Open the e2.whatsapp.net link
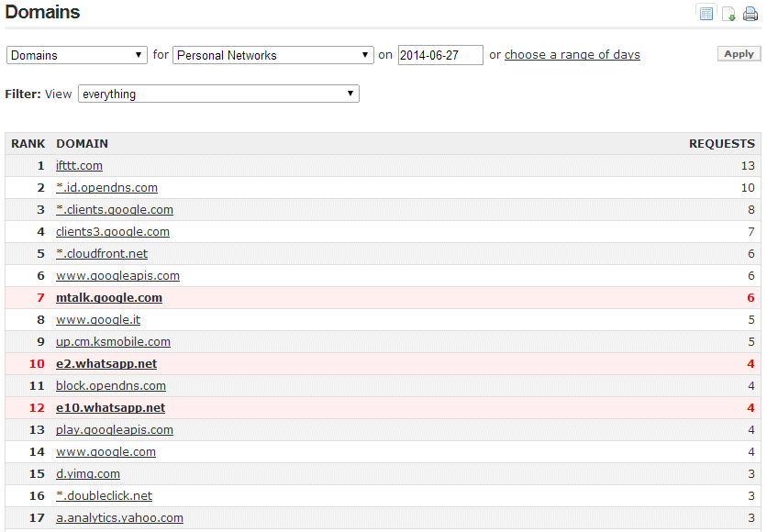Image resolution: width=767 pixels, height=532 pixels. tap(106, 364)
